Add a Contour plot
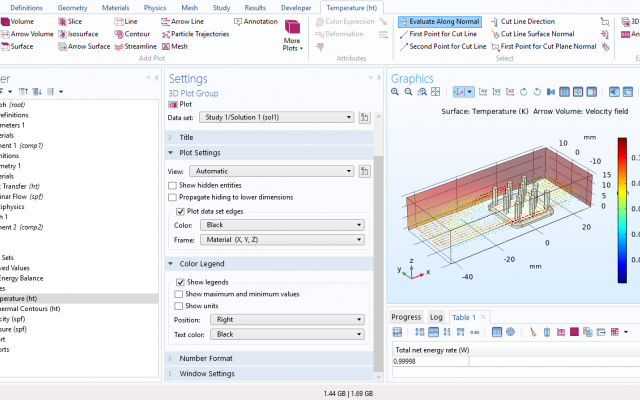Screen dimensions: 640x400 132,34
